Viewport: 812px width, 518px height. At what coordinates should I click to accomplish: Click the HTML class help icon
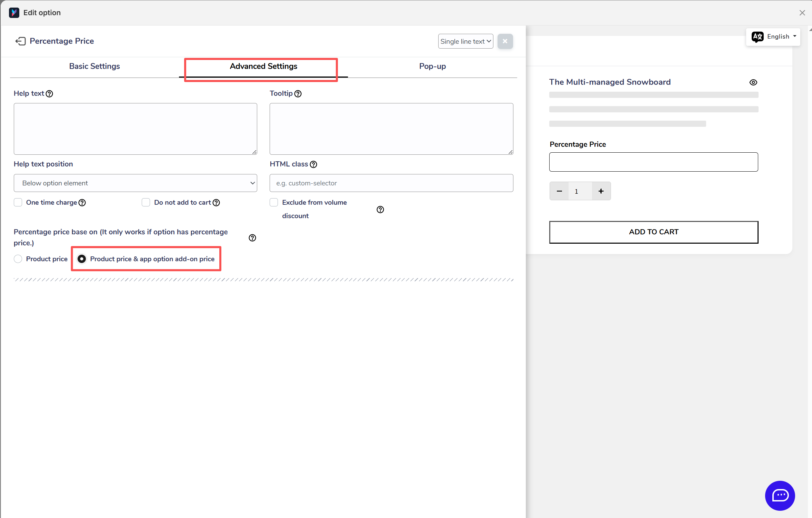(313, 164)
